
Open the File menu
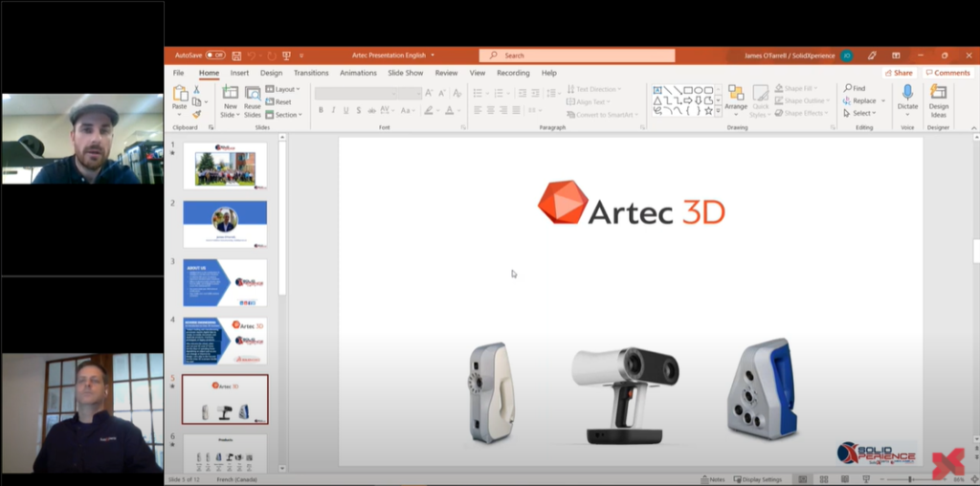point(179,73)
